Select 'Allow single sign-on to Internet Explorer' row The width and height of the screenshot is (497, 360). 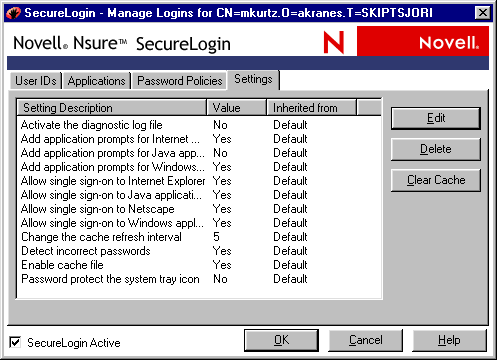point(199,181)
